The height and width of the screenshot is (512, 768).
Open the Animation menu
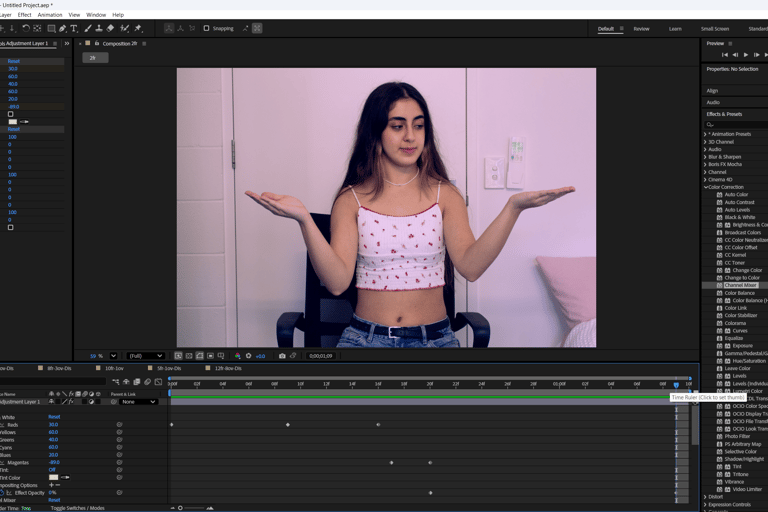click(50, 15)
